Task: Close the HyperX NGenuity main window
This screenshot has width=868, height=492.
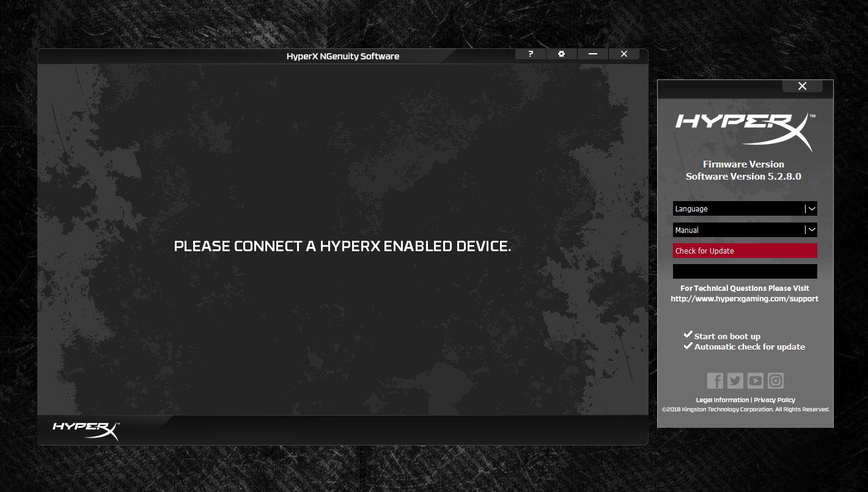Action: [623, 54]
